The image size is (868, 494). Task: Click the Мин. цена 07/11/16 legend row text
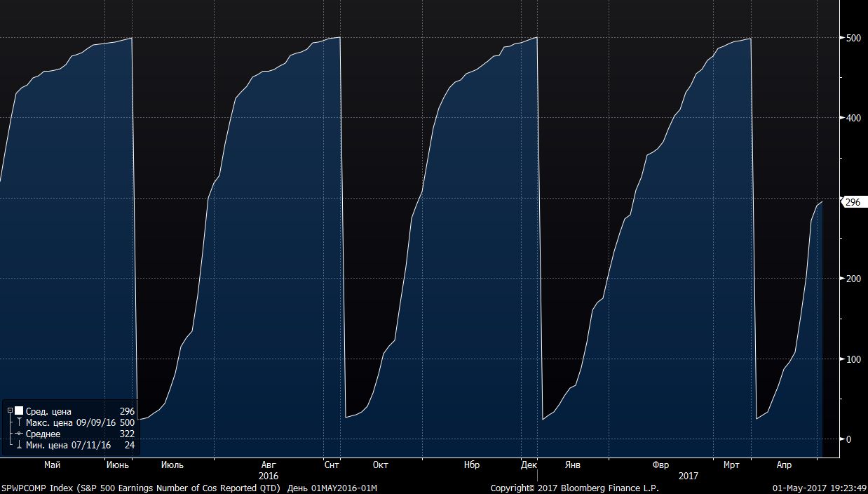(x=69, y=445)
